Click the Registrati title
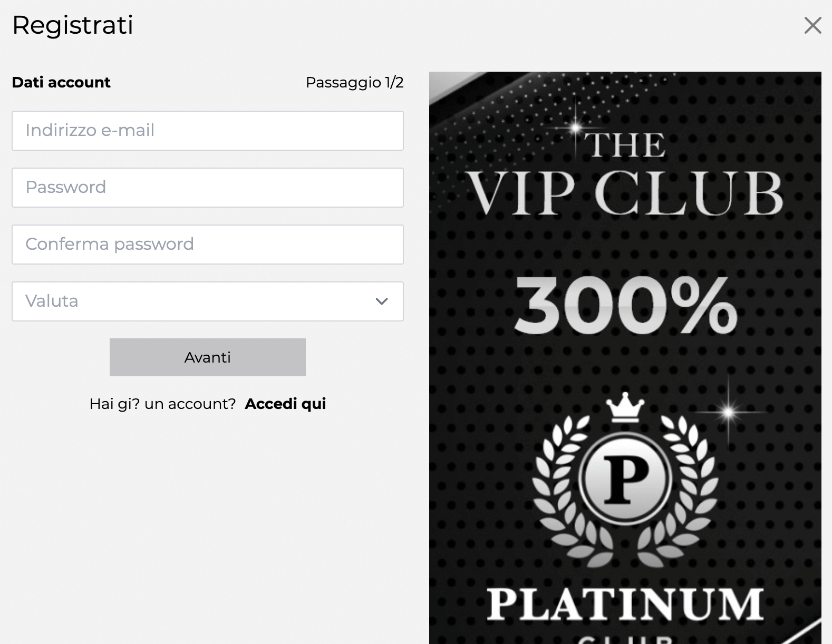 pos(73,25)
